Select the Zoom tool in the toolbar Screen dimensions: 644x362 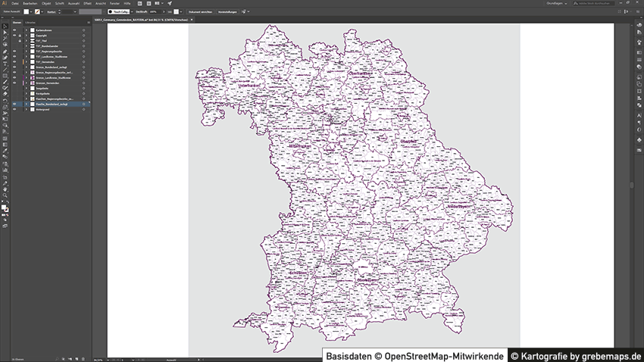[x=5, y=195]
